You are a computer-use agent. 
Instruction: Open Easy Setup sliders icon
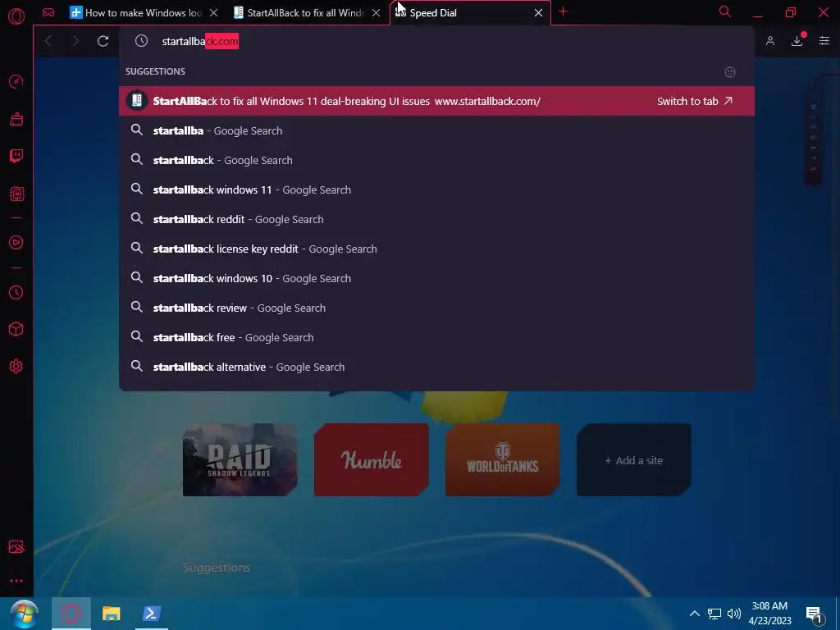pyautogui.click(x=824, y=41)
